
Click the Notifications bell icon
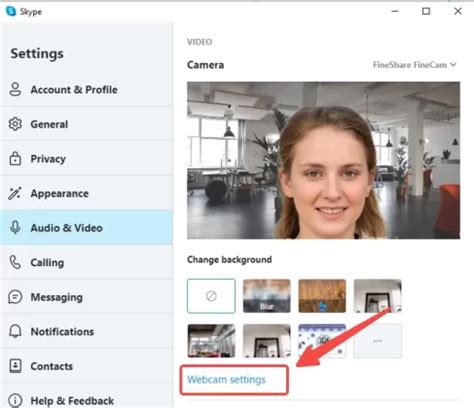(15, 331)
